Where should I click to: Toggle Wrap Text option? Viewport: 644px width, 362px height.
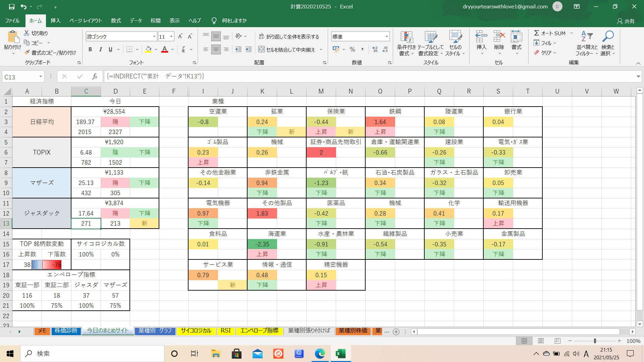[x=289, y=37]
